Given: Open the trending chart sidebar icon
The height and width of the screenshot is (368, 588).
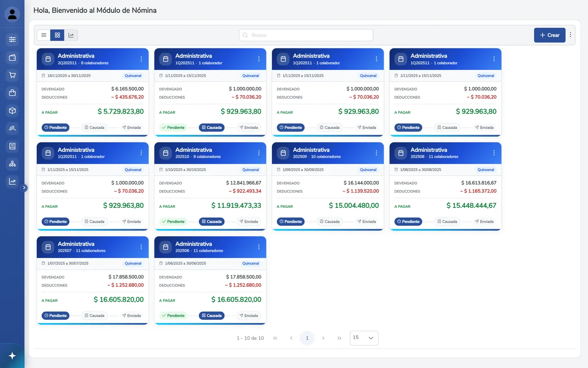Looking at the screenshot, I should 12,182.
